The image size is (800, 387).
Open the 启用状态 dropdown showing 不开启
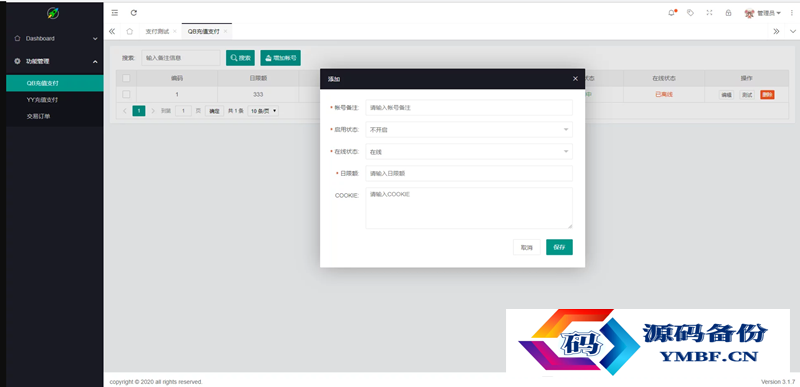click(469, 130)
